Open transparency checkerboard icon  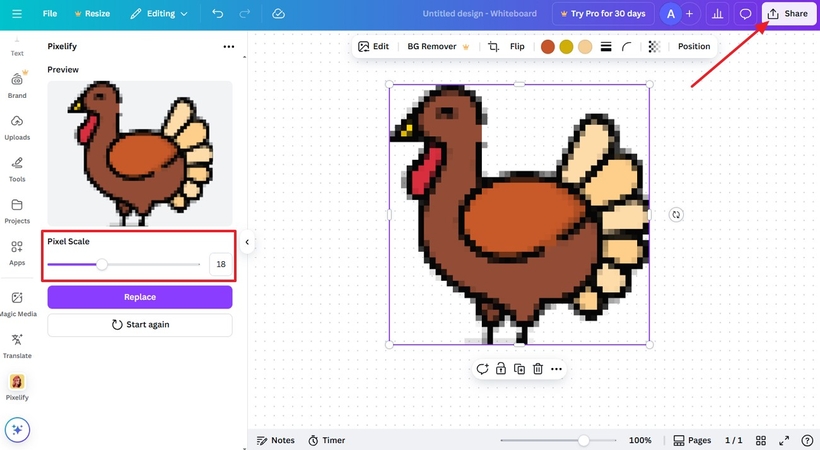tap(654, 47)
